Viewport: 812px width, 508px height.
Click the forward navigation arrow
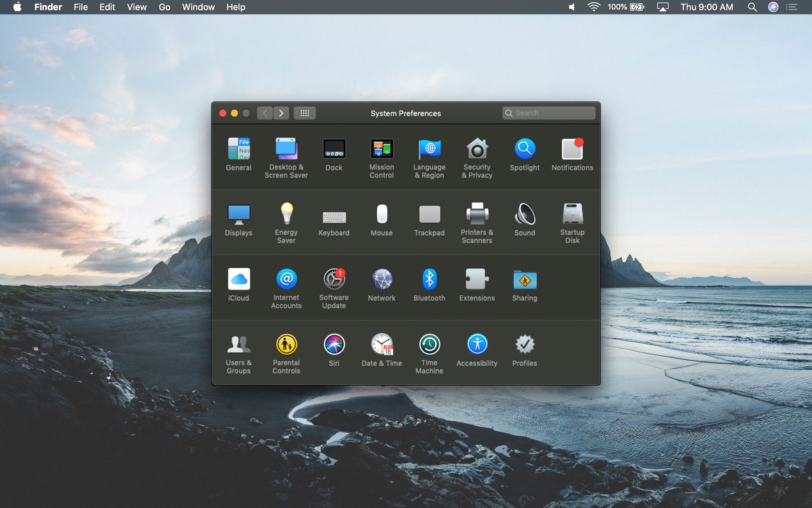[x=281, y=113]
